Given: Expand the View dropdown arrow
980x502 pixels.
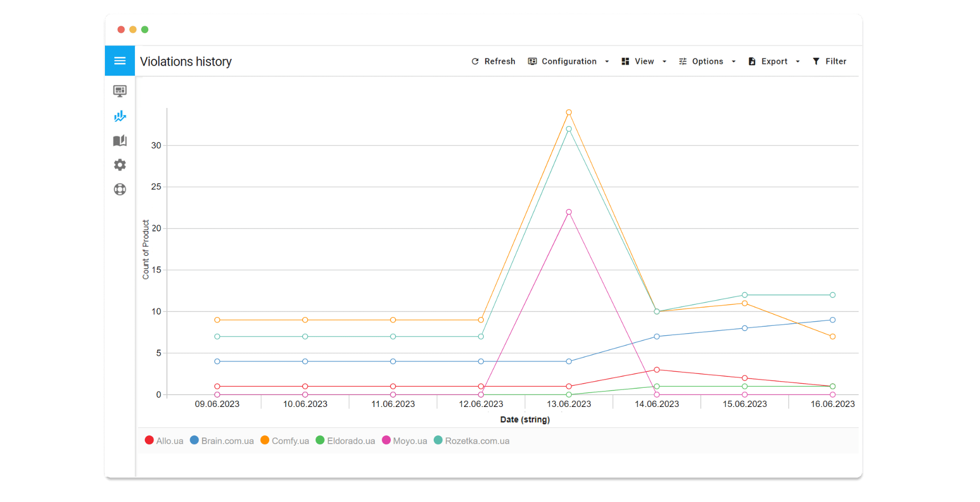Looking at the screenshot, I should (x=664, y=61).
